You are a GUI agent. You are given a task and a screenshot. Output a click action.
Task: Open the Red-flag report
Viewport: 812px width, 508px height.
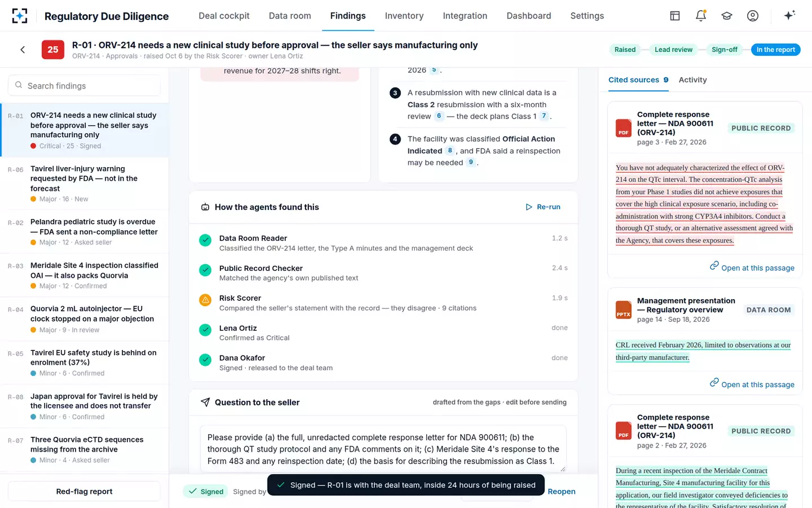pos(84,492)
